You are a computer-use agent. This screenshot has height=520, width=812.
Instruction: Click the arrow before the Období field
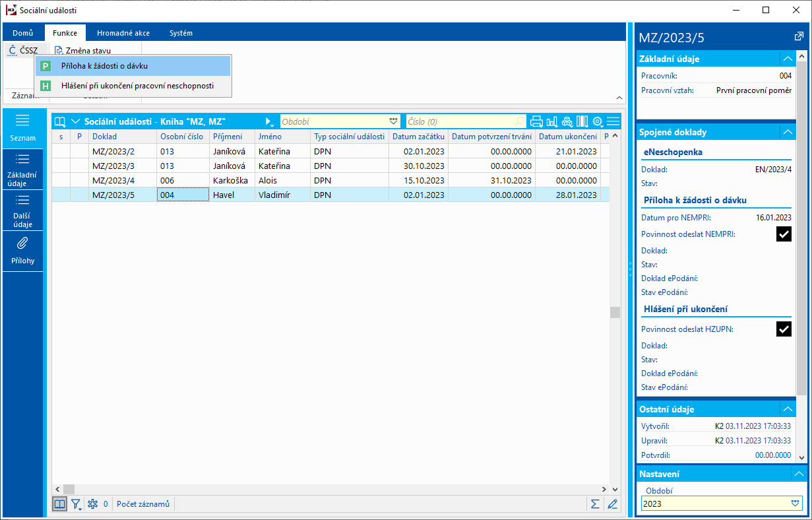coord(269,121)
